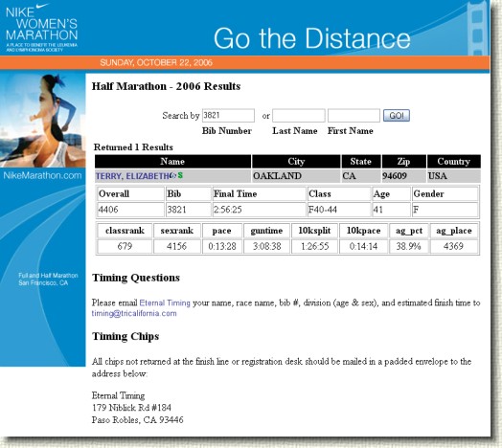Click the Golden Gate bridge graphic
This screenshot has width=502, height=448.
click(x=477, y=28)
